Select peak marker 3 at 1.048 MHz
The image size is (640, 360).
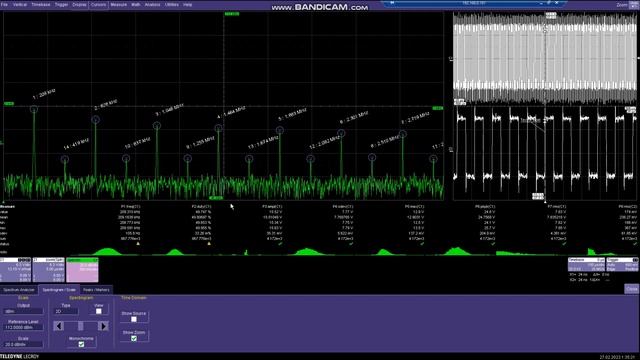(x=157, y=126)
